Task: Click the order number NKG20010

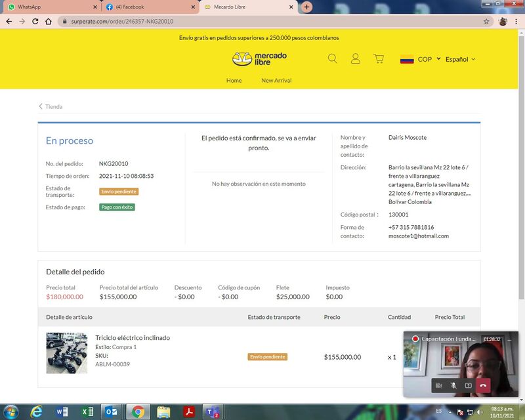Action: (114, 164)
